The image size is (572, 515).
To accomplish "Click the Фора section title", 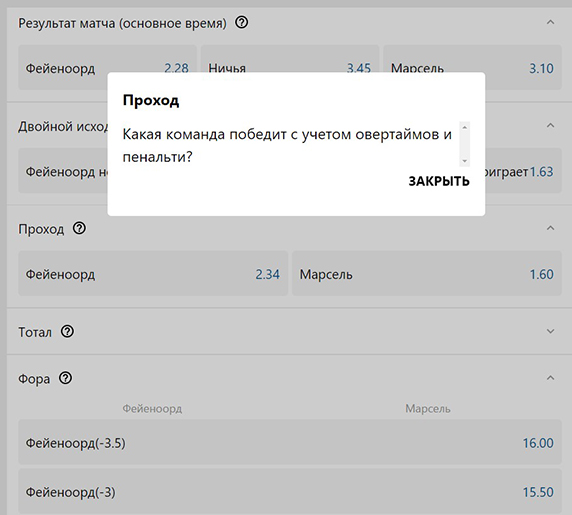I will [x=34, y=379].
